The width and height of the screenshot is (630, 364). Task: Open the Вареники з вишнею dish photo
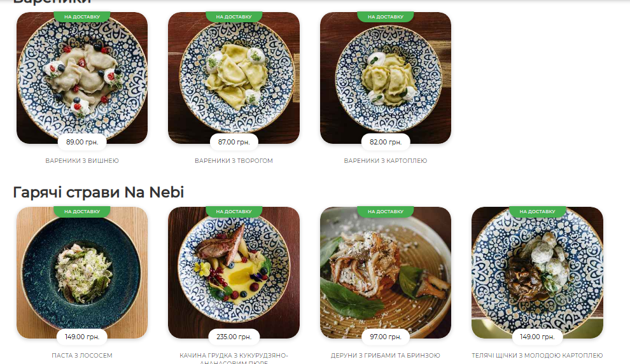[82, 78]
